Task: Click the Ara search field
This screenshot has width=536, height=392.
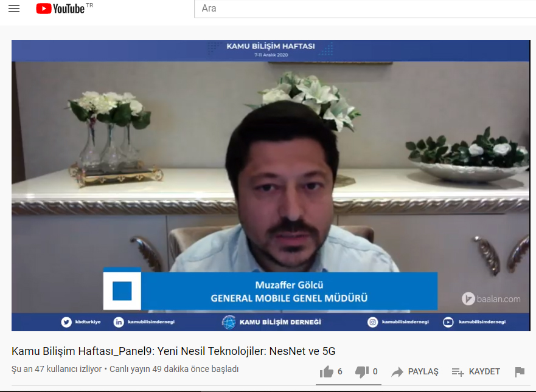Action: click(365, 9)
